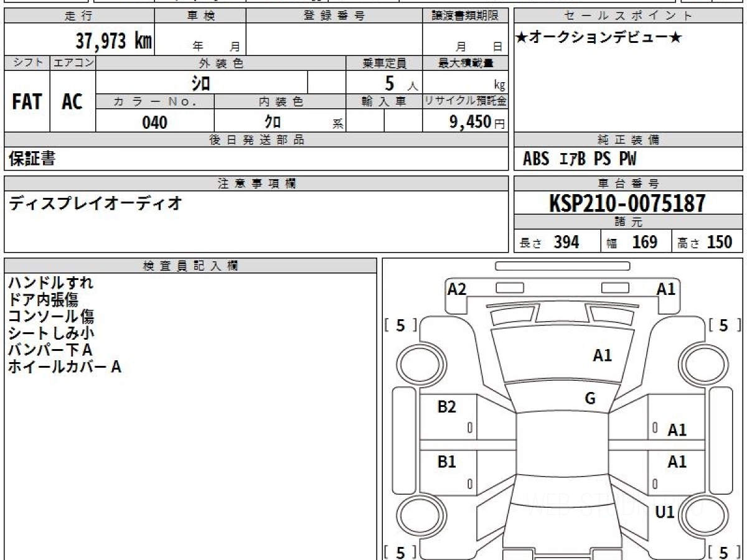Viewport: 747px width, 560px height.
Task: Select the inspector note コンソール傷
Action: click(51, 317)
